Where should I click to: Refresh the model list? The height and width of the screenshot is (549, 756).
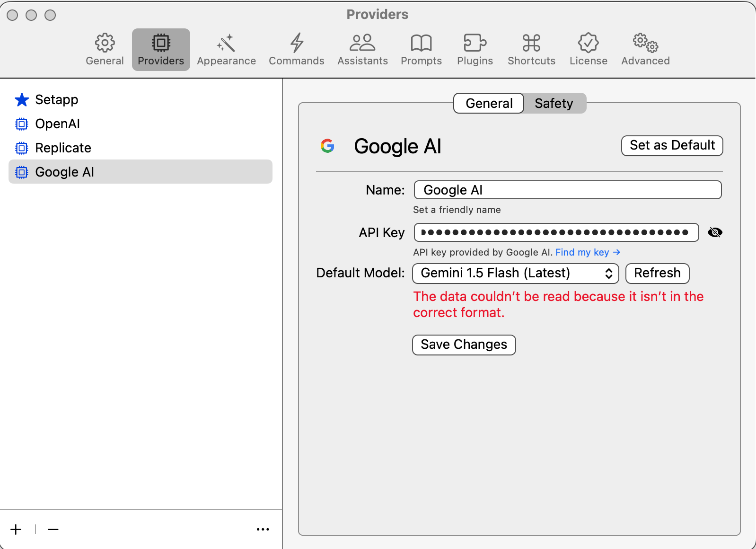[x=657, y=274]
